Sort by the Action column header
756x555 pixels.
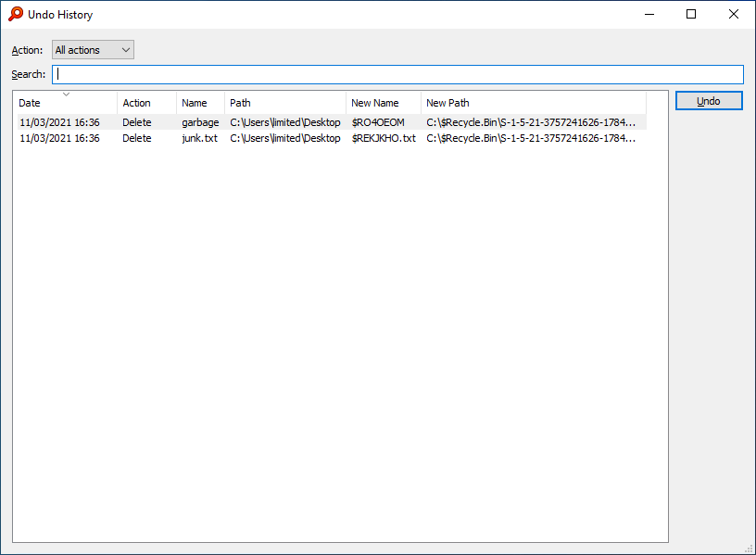pyautogui.click(x=147, y=103)
